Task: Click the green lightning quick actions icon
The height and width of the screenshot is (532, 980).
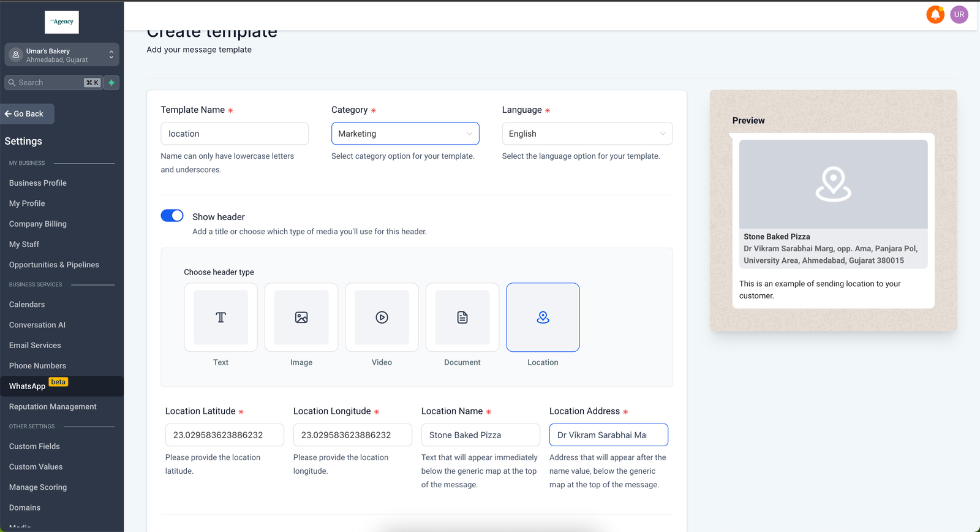Action: 111,83
